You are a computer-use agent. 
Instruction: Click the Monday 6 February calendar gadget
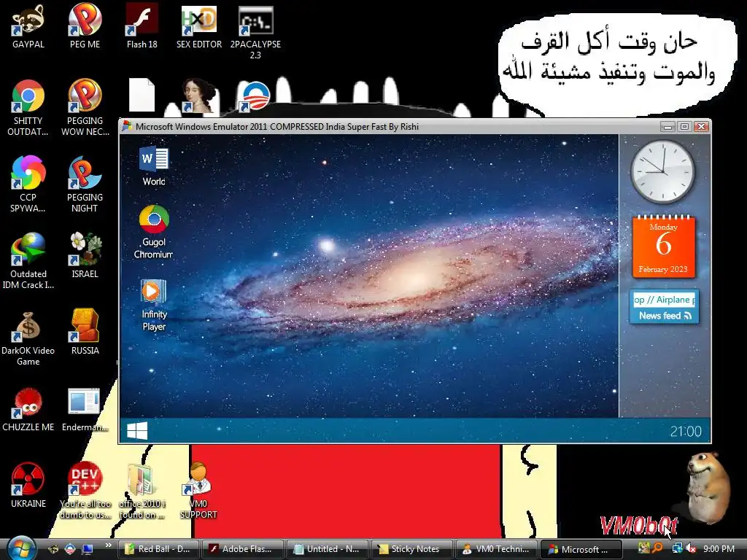click(x=664, y=246)
